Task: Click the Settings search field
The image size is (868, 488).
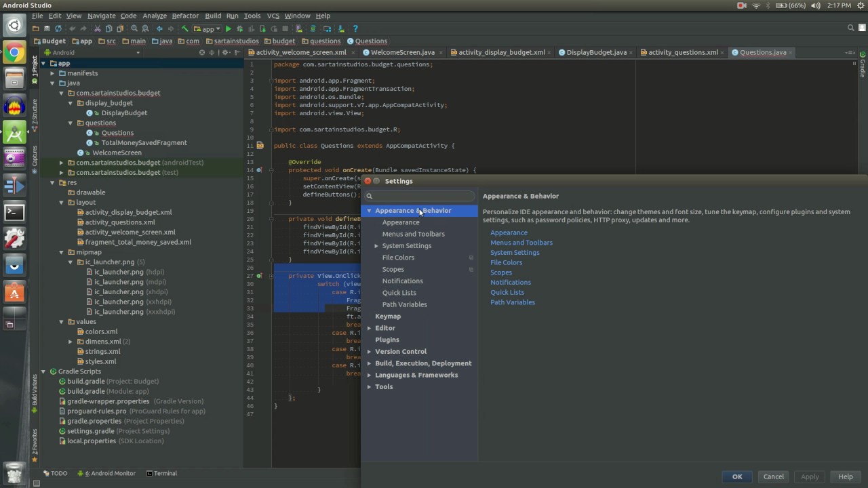Action: click(x=419, y=196)
